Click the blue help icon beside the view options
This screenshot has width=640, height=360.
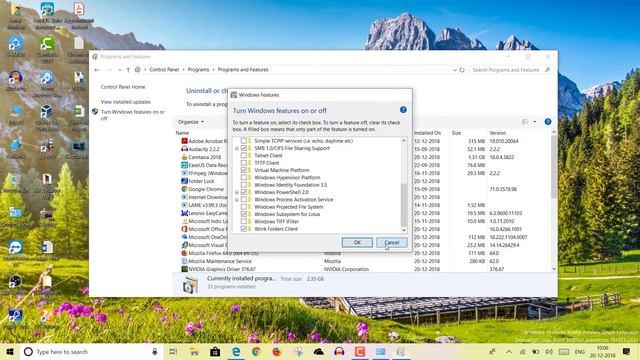(x=548, y=122)
